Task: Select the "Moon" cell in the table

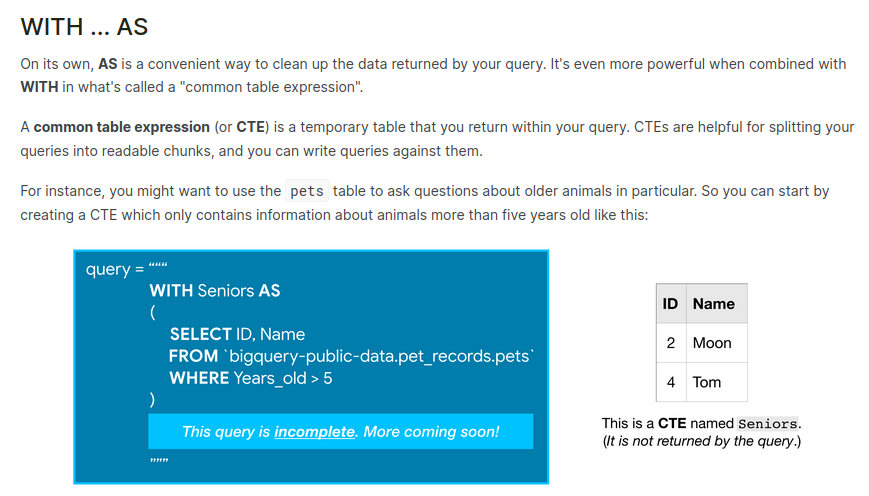Action: 712,343
